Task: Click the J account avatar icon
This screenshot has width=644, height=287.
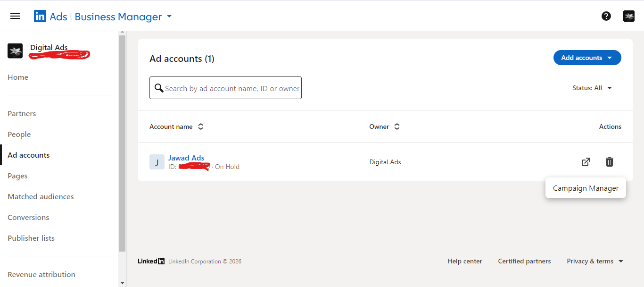Action: 157,162
